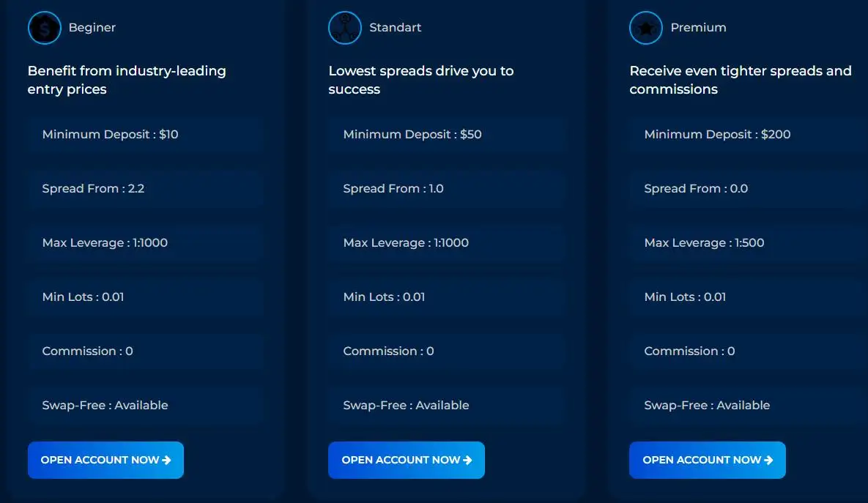This screenshot has width=868, height=503.
Task: Open account now for Beginer plan
Action: 105,460
